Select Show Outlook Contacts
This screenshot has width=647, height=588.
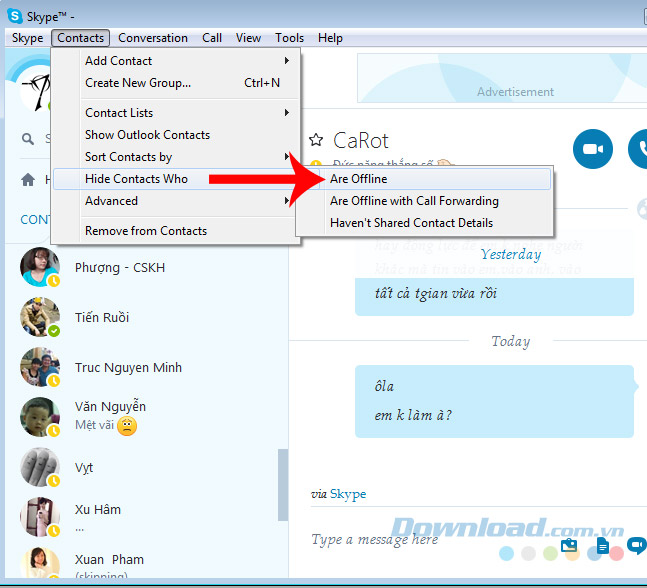coord(176,135)
